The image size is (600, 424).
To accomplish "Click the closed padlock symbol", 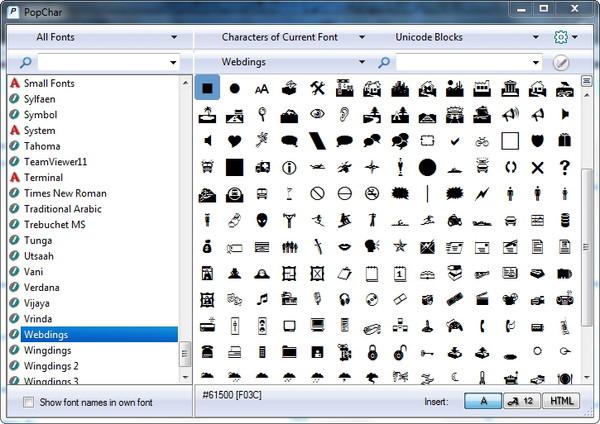I will [x=372, y=350].
